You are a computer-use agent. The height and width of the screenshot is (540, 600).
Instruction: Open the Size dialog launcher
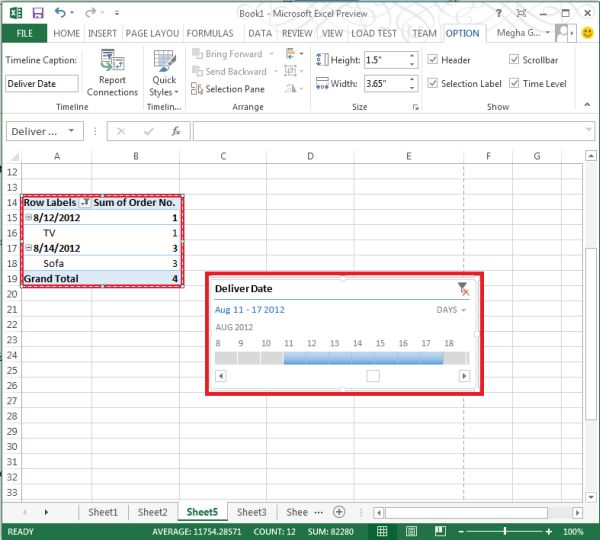coord(415,108)
